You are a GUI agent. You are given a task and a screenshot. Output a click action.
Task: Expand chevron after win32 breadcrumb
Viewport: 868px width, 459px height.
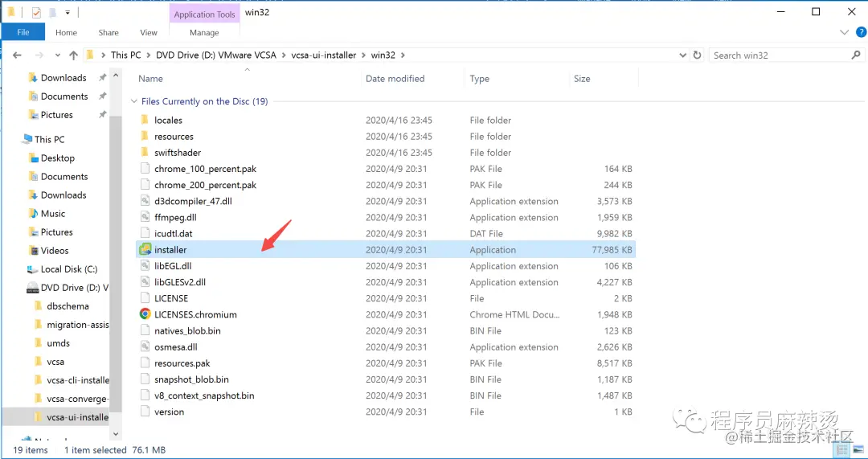pos(403,55)
